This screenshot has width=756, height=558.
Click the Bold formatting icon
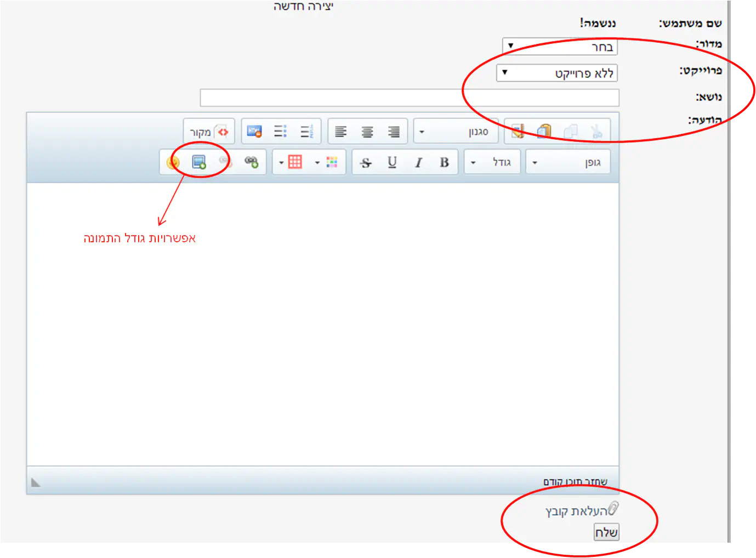pos(444,162)
